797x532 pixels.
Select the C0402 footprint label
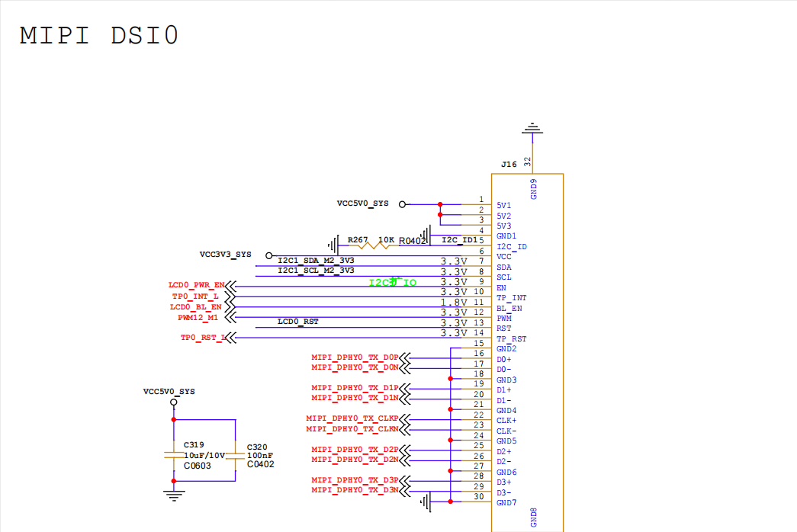pos(260,464)
